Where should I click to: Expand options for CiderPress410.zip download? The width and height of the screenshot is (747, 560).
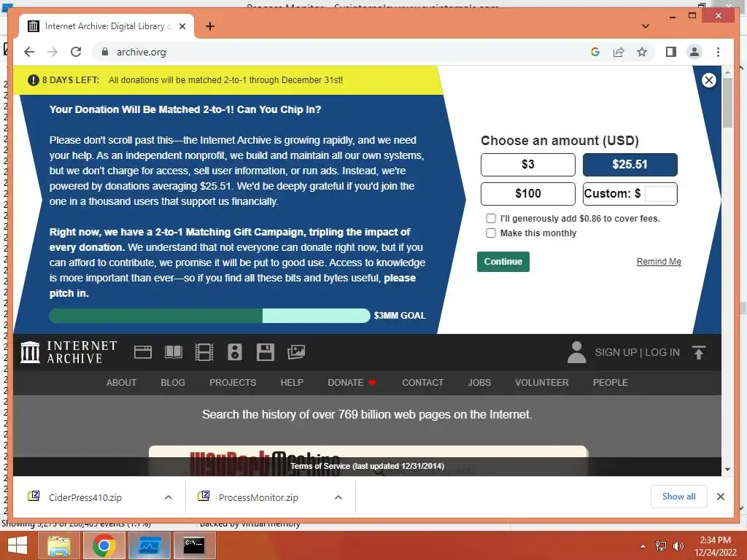[x=169, y=497]
